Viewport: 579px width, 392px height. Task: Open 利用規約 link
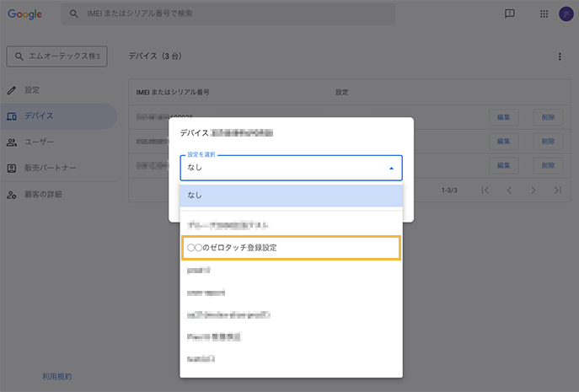tap(56, 377)
